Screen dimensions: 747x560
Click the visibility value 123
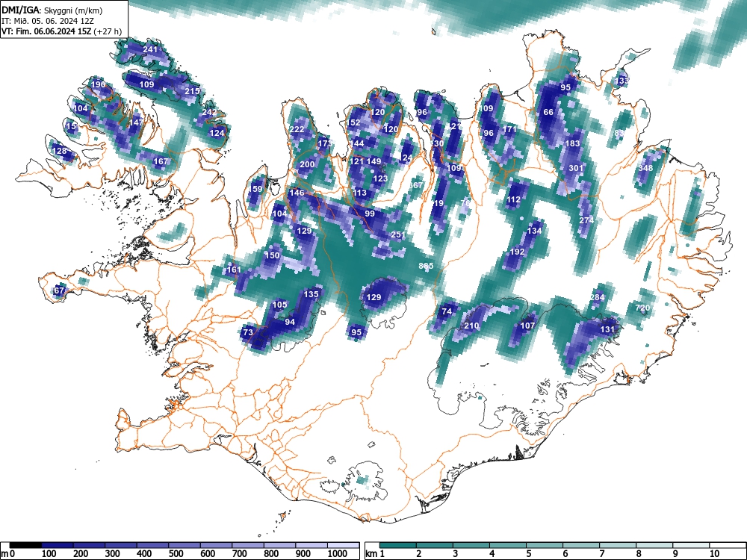pos(380,178)
